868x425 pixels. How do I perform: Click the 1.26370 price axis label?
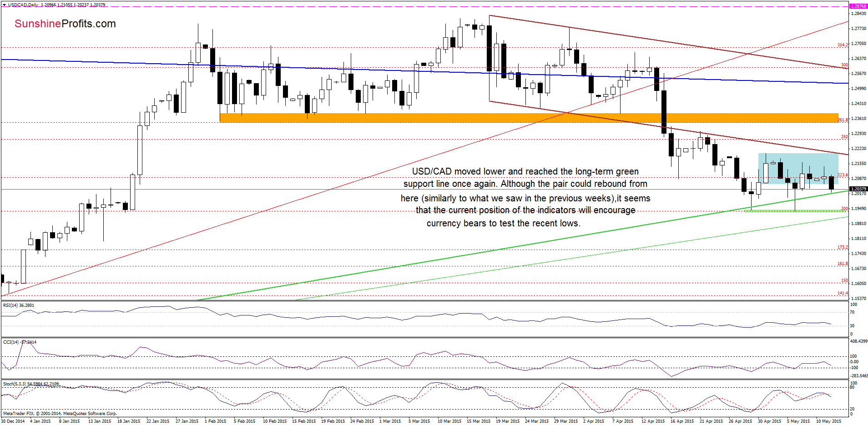point(858,59)
